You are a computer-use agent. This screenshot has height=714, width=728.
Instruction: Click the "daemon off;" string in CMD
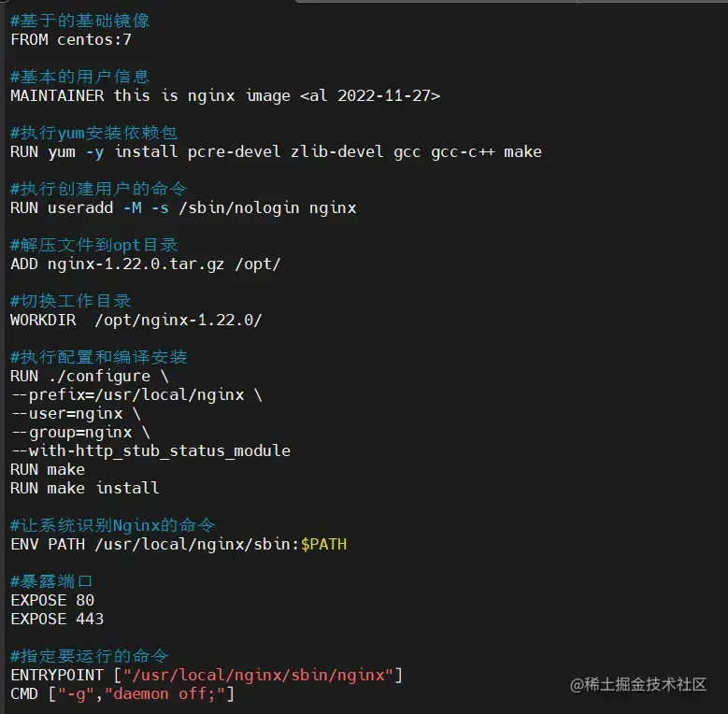pyautogui.click(x=164, y=694)
